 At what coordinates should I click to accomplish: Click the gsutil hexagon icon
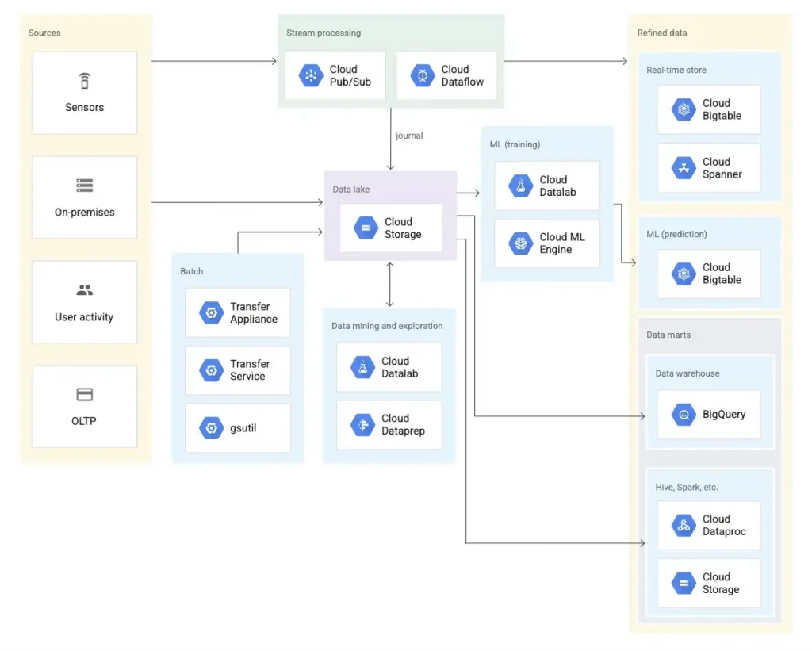211,427
